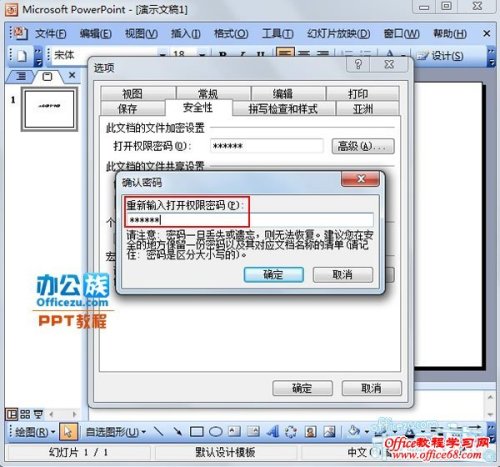Screen dimensions: 500x467
Task: Cancel the confirm password dialog
Action: click(343, 275)
